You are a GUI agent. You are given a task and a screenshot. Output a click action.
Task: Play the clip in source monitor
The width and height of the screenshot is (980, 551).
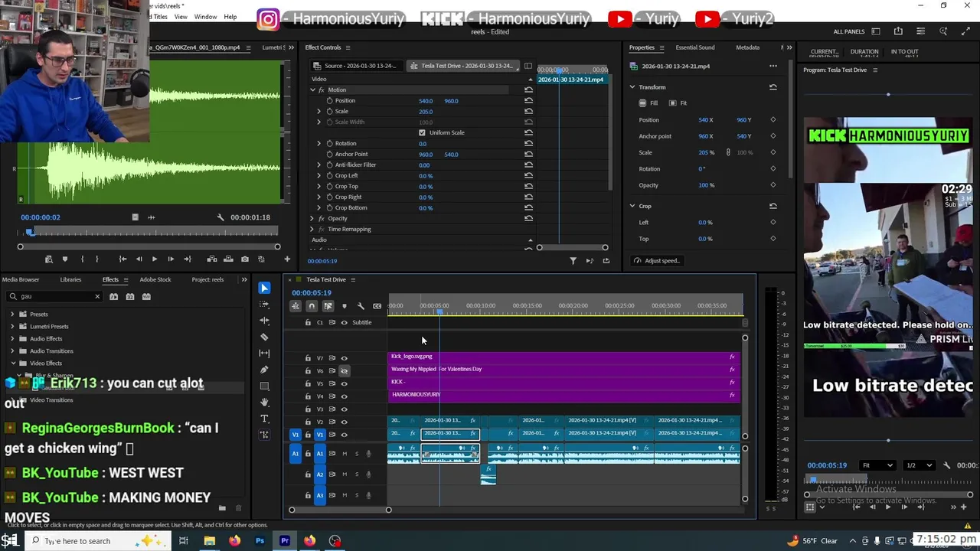[x=155, y=259]
